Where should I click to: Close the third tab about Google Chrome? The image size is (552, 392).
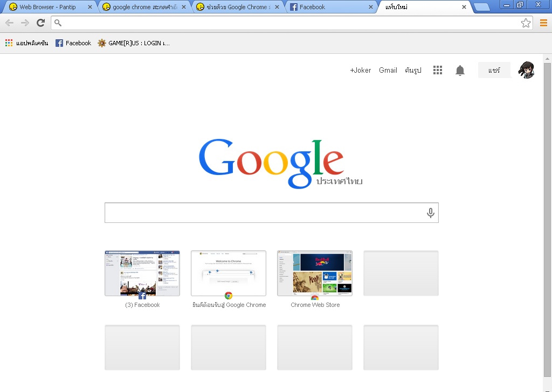click(x=277, y=7)
